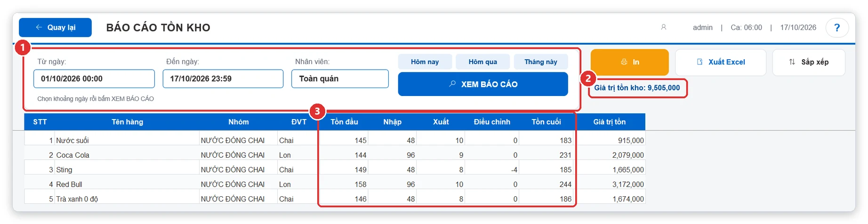Click the Giá trị tồn kho total
The width and height of the screenshot is (868, 224).
click(637, 88)
